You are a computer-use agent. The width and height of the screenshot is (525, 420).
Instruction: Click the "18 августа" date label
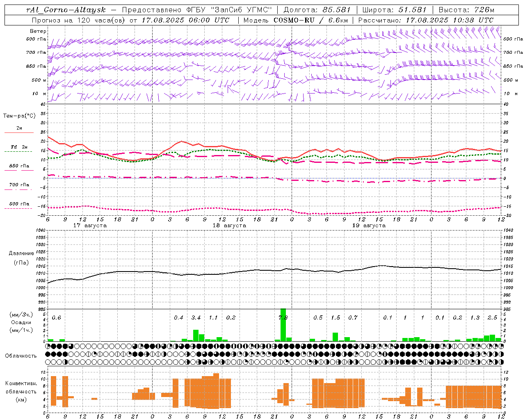pos(229,226)
